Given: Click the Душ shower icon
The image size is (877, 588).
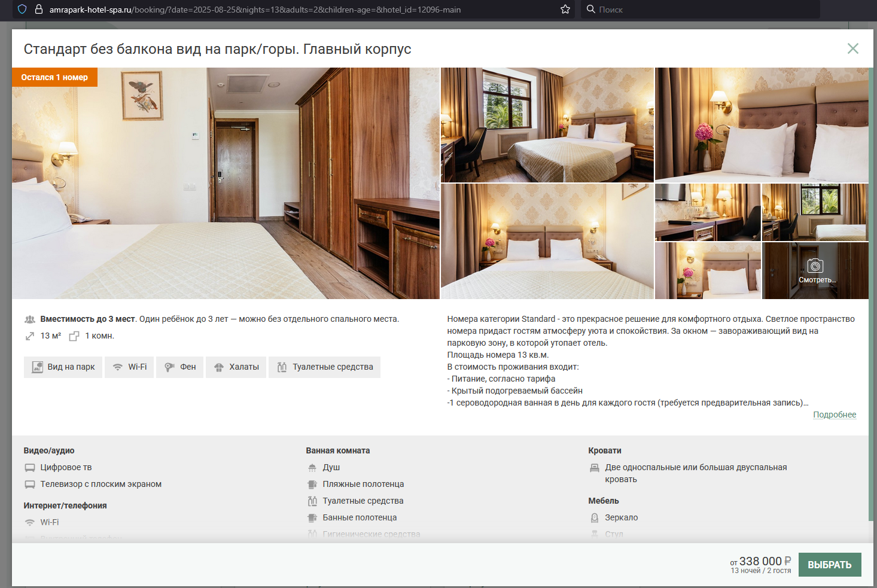Looking at the screenshot, I should coord(312,468).
